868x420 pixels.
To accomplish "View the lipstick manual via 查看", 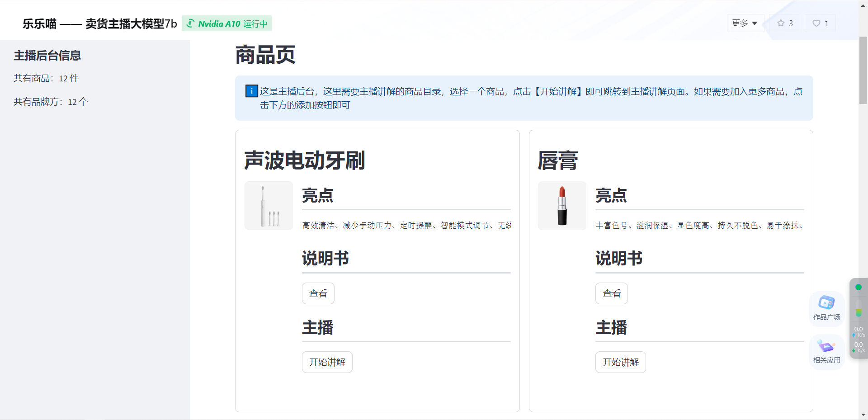I will click(611, 293).
